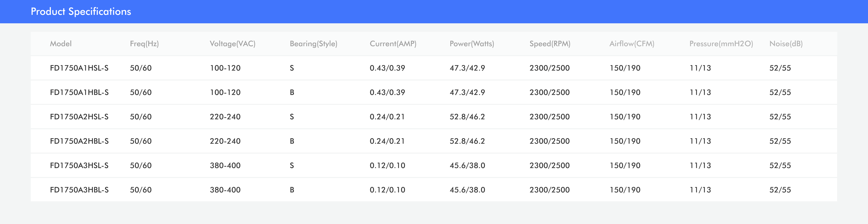868x224 pixels.
Task: Click the Power(Watts) column header
Action: (x=472, y=44)
